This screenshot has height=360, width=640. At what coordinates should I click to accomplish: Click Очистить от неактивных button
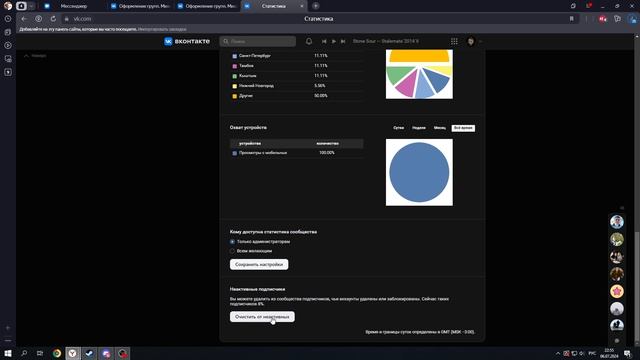[x=262, y=317]
